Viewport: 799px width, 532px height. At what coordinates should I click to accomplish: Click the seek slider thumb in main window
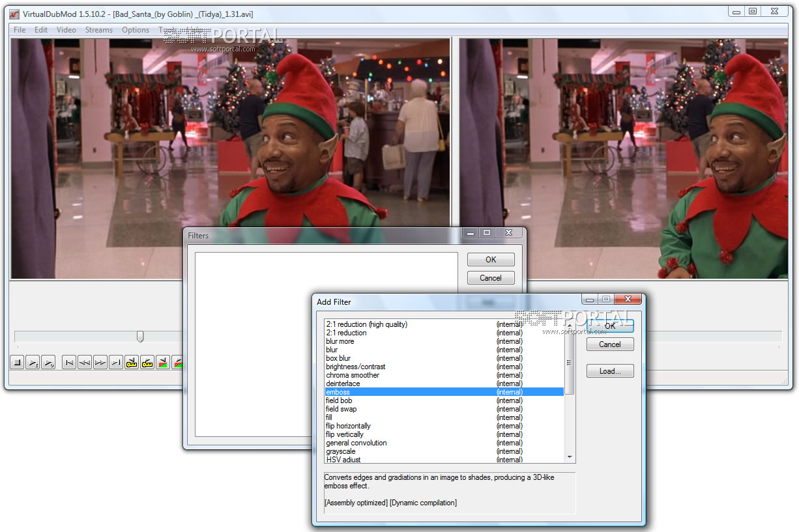(x=139, y=336)
